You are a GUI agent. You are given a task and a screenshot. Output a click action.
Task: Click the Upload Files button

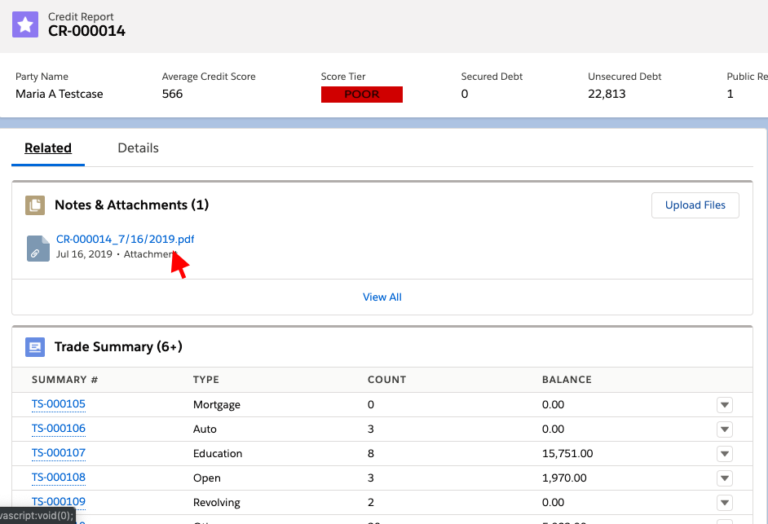695,205
